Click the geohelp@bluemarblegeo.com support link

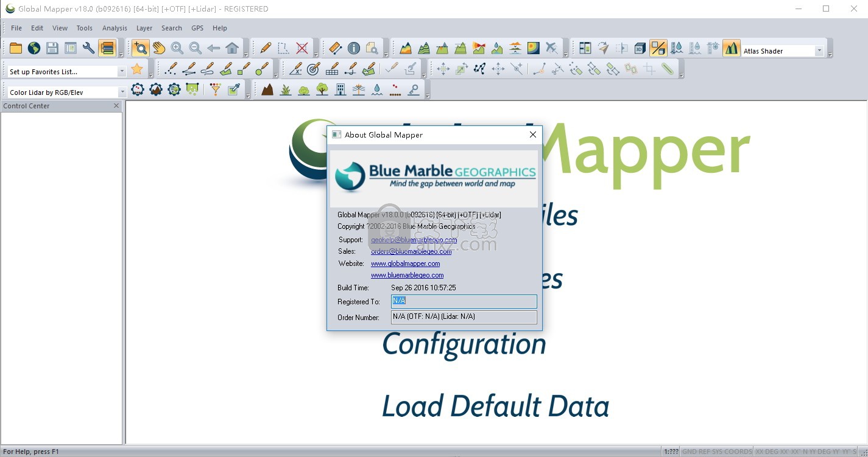click(414, 240)
